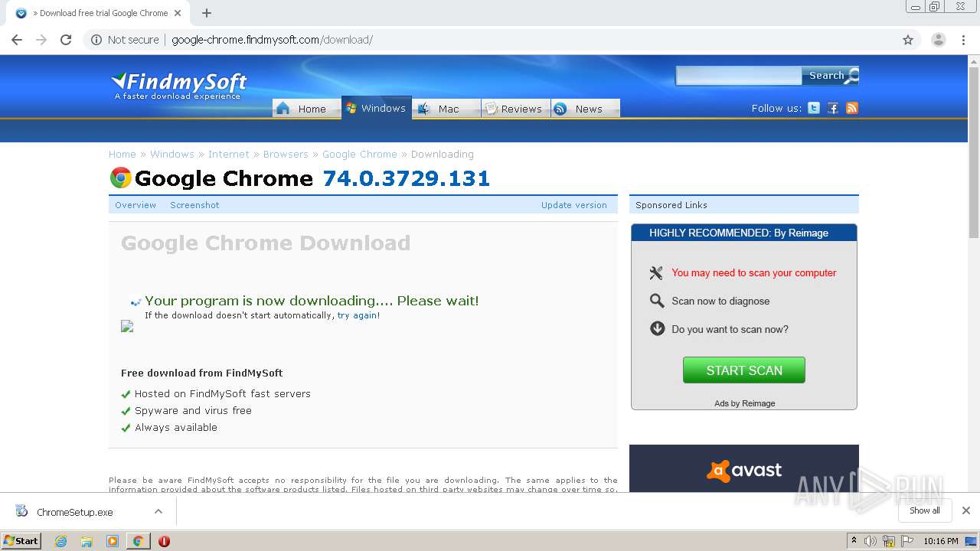The image size is (980, 551).
Task: Click the Google Chrome breadcrumb link
Action: [x=360, y=154]
